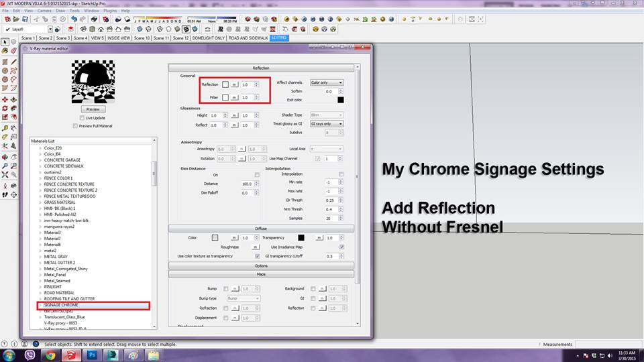Click the black Exit color swatch
Image resolution: width=644 pixels, height=362 pixels.
click(x=341, y=100)
